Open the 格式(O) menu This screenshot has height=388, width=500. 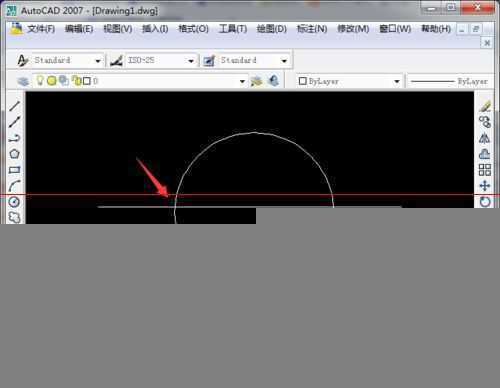click(x=193, y=29)
